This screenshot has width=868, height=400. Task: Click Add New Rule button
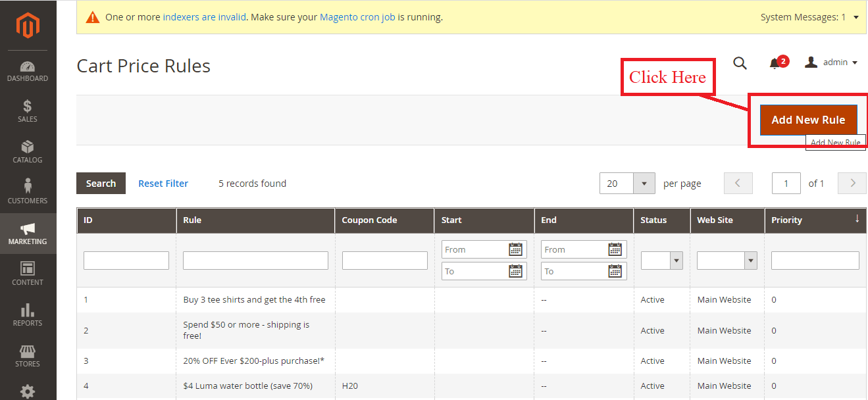pos(808,120)
